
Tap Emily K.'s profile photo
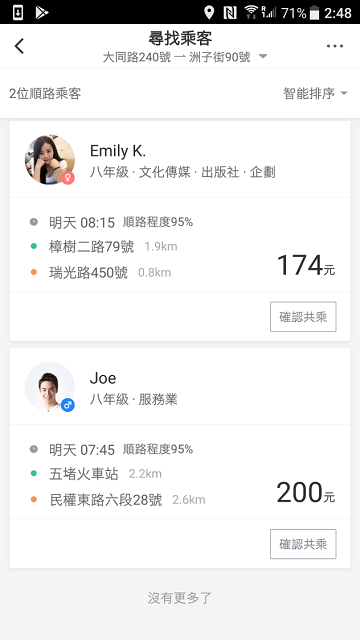[x=50, y=160]
